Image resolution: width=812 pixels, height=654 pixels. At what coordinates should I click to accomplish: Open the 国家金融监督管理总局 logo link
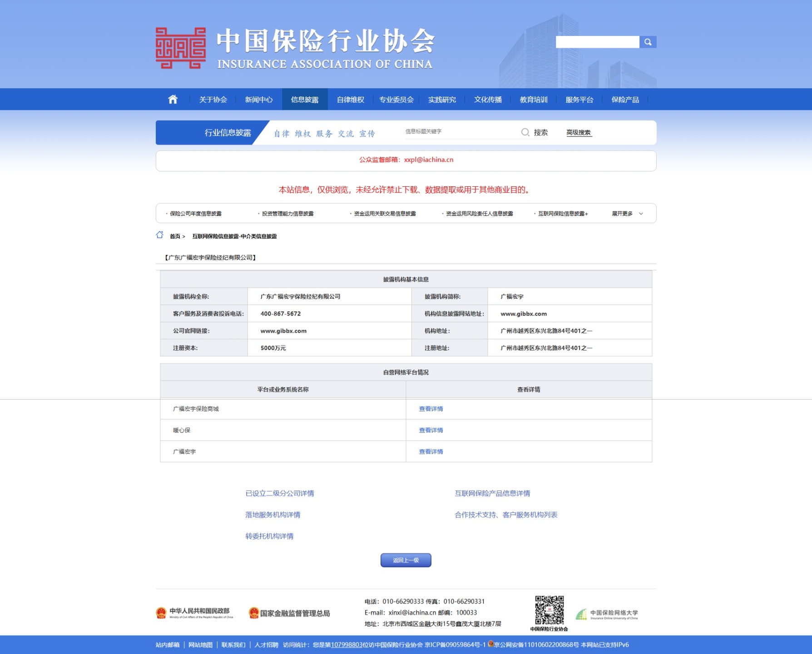click(289, 613)
